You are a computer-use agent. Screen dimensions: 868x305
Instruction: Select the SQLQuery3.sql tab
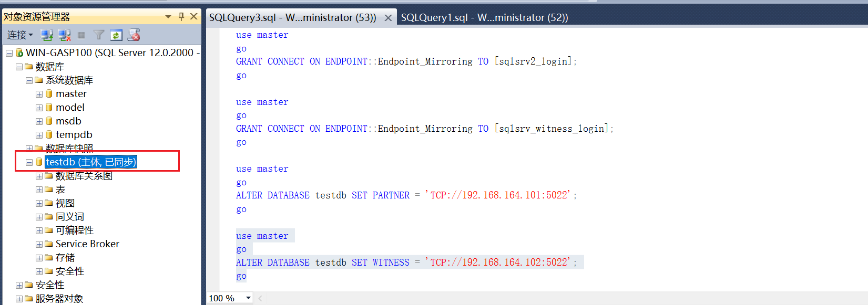[292, 17]
